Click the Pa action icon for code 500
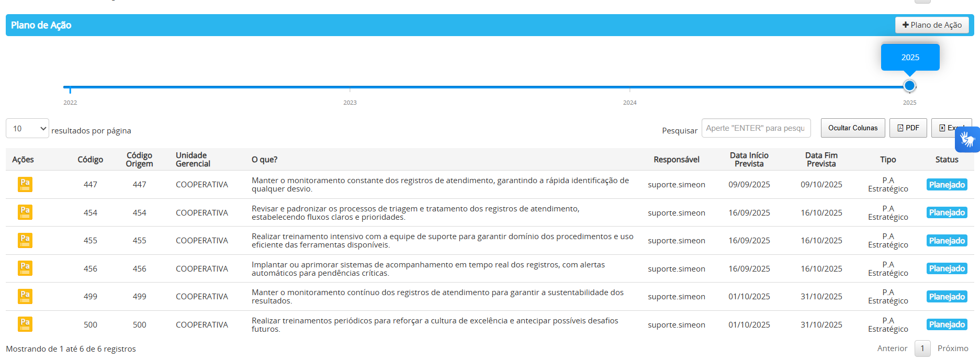 pos(25,324)
